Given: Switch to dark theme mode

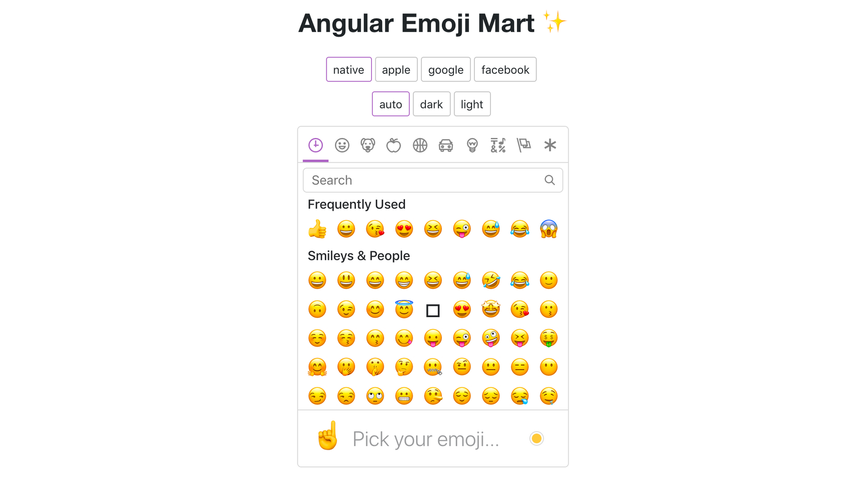Looking at the screenshot, I should (x=431, y=104).
